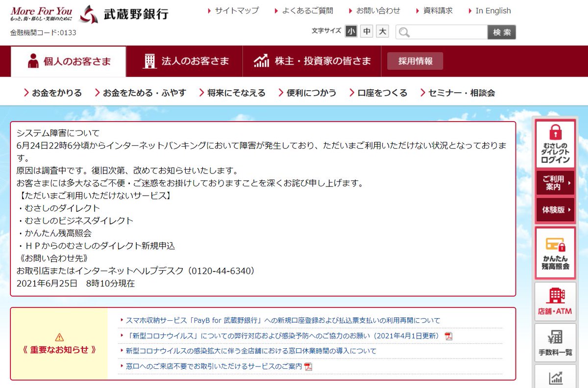
Task: Open ご利用案内 sidebar button
Action: (x=555, y=183)
